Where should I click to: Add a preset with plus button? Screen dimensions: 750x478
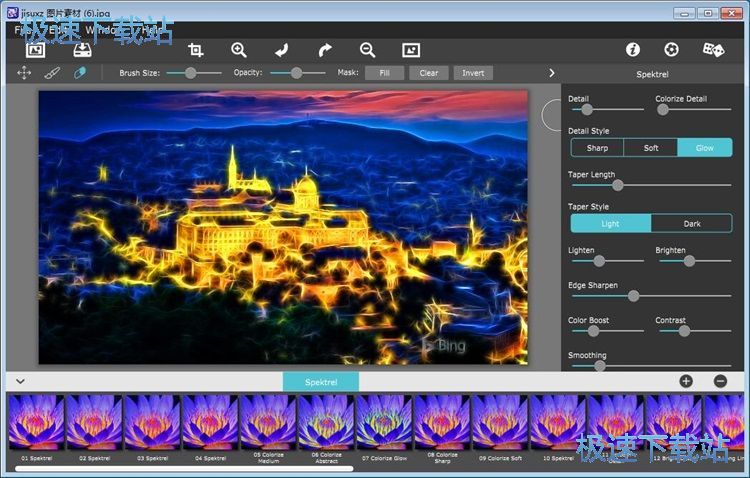[686, 381]
